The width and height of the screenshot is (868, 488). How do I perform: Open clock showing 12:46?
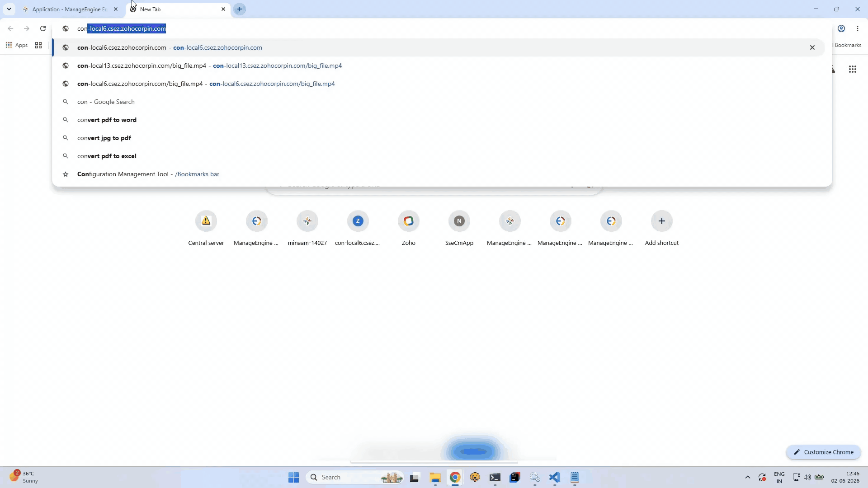(x=845, y=477)
